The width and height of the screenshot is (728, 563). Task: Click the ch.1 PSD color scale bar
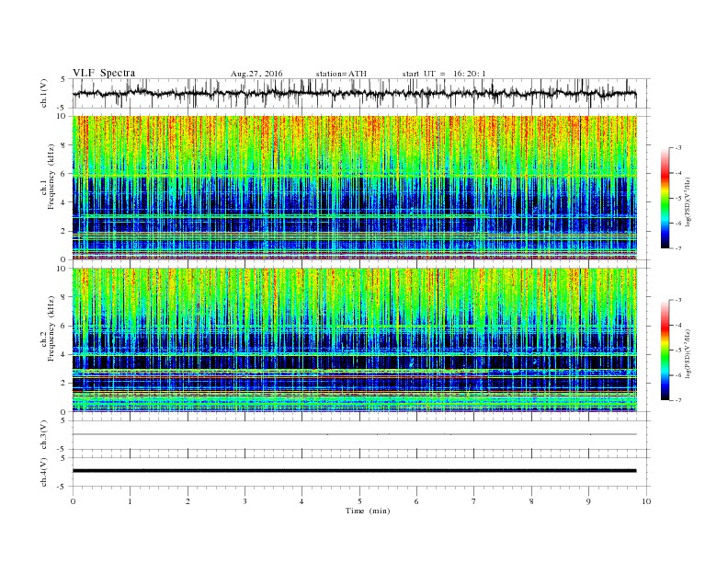665,199
